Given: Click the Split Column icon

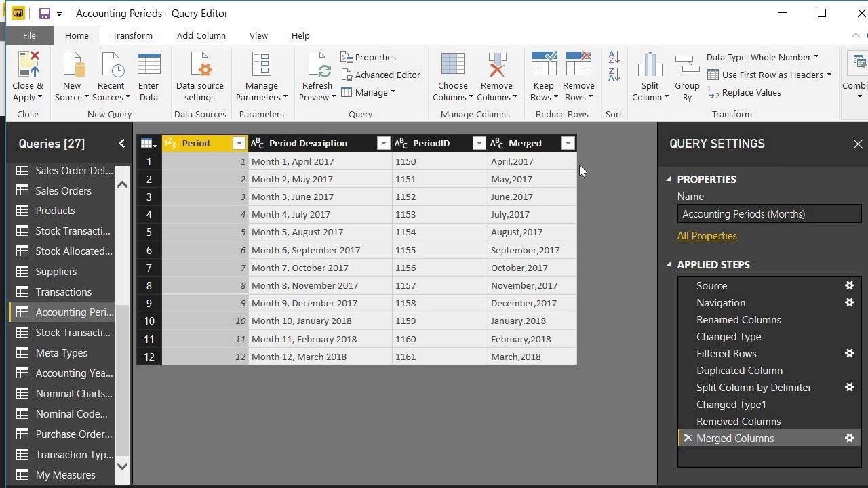Looking at the screenshot, I should pyautogui.click(x=650, y=65).
